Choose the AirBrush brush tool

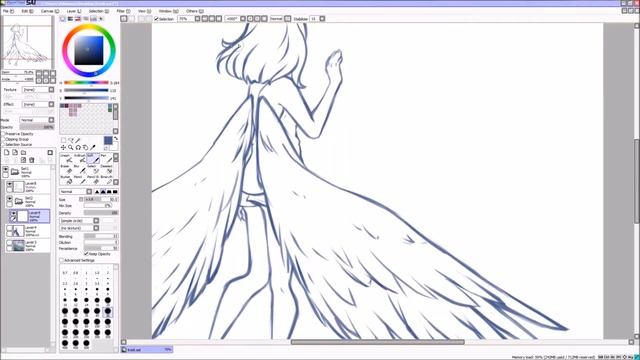point(80,158)
